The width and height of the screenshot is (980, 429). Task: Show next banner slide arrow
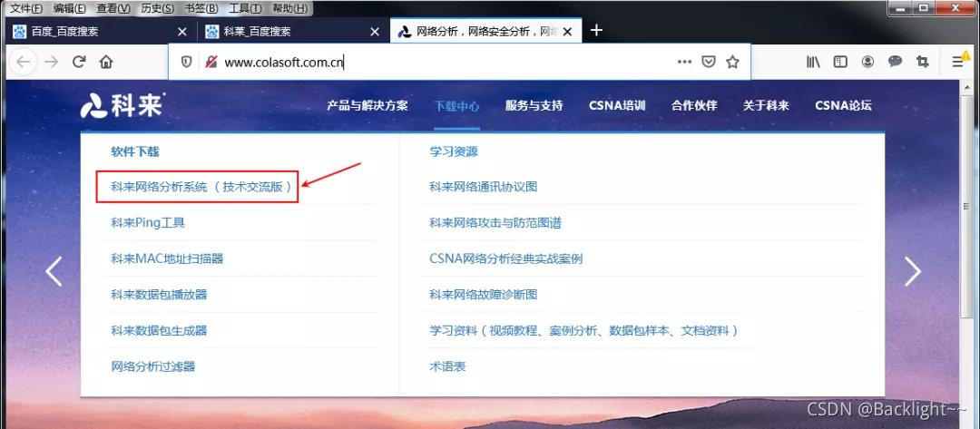pos(913,271)
